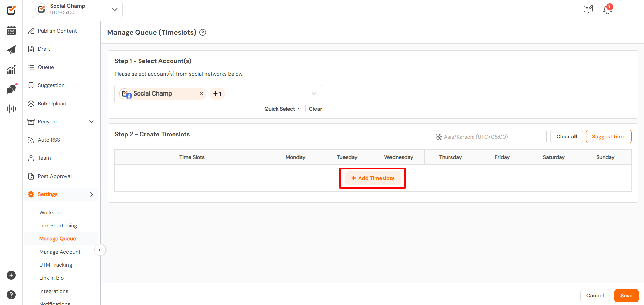This screenshot has height=305, width=644.
Task: Open Bulk Upload menu item
Action: (52, 104)
